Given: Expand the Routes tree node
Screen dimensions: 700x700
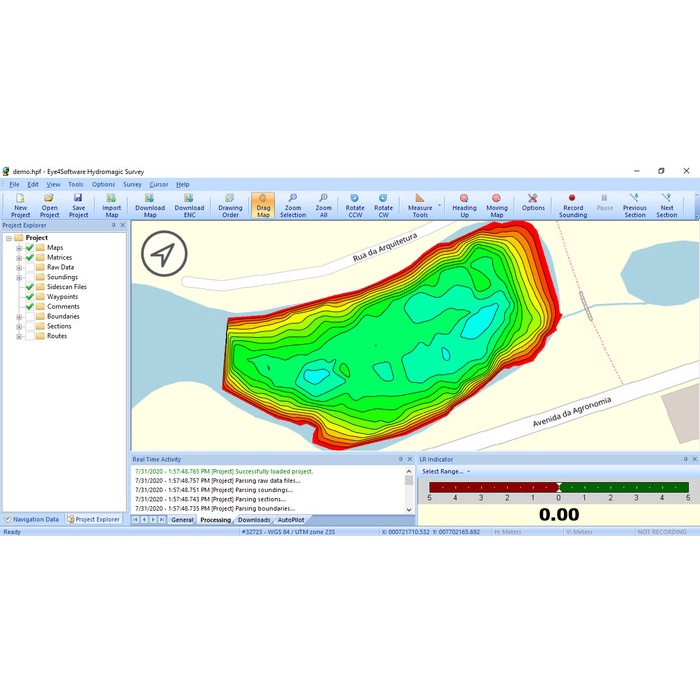Looking at the screenshot, I should pyautogui.click(x=19, y=336).
